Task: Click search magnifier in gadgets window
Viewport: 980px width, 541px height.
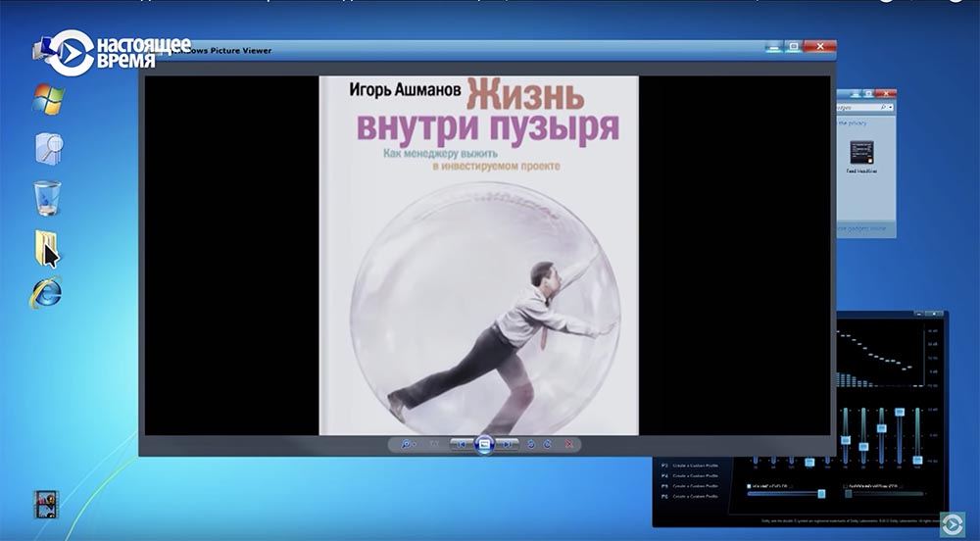Action: 885,108
